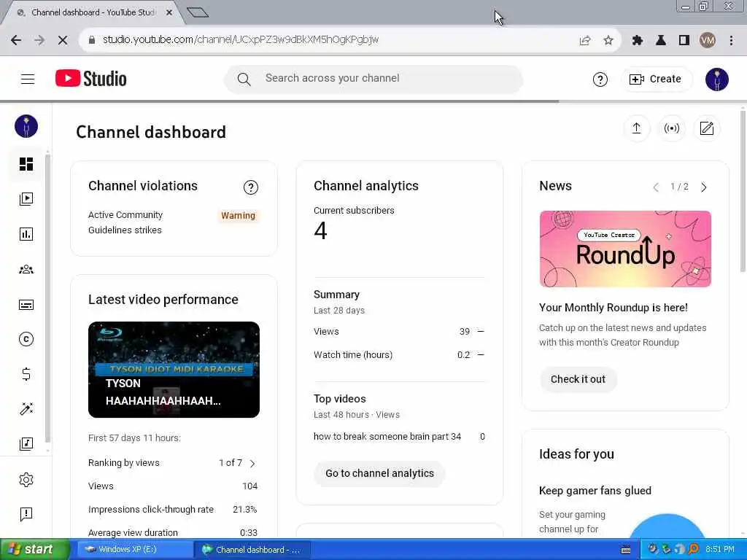
Task: Open the channel avatar in the sidebar
Action: point(26,126)
